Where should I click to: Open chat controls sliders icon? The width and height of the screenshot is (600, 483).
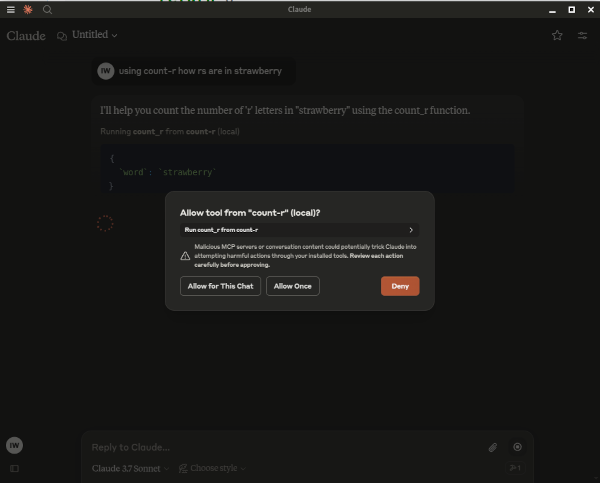pos(582,36)
